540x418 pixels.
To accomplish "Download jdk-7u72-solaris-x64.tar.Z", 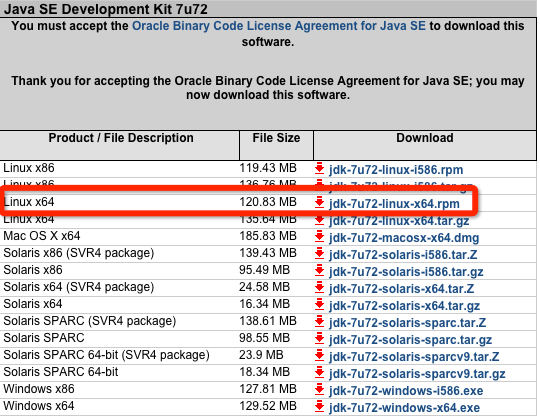I will pos(402,289).
